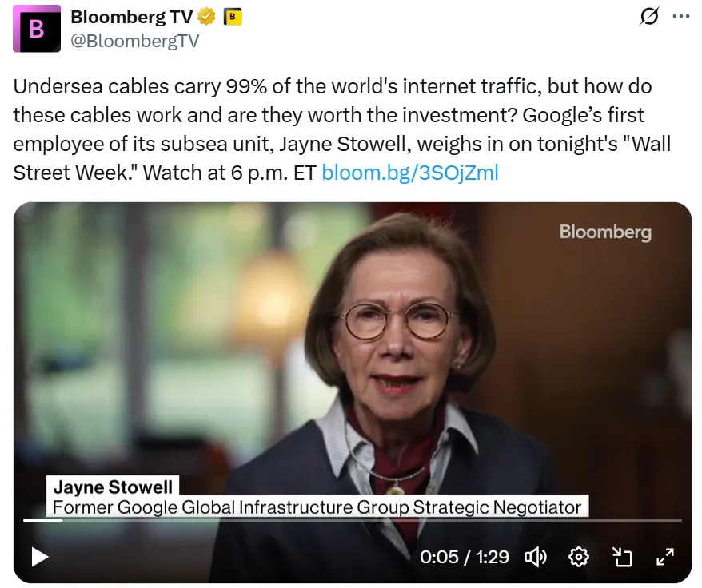Click the Bloomberg watermark in the video
This screenshot has width=702, height=588.
[x=605, y=232]
